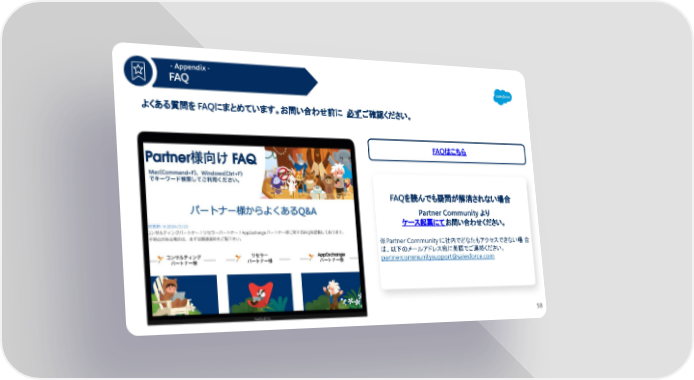Click the bird icon beside コンサルティングパートナー様
Screen dimensions: 694x380
pos(160,259)
